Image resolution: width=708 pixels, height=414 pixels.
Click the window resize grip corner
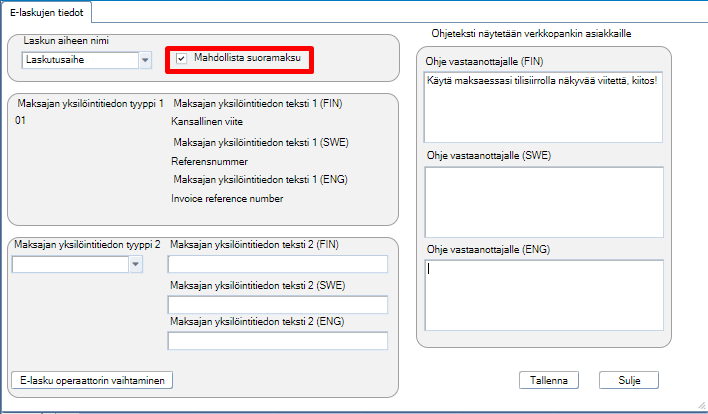point(701,405)
